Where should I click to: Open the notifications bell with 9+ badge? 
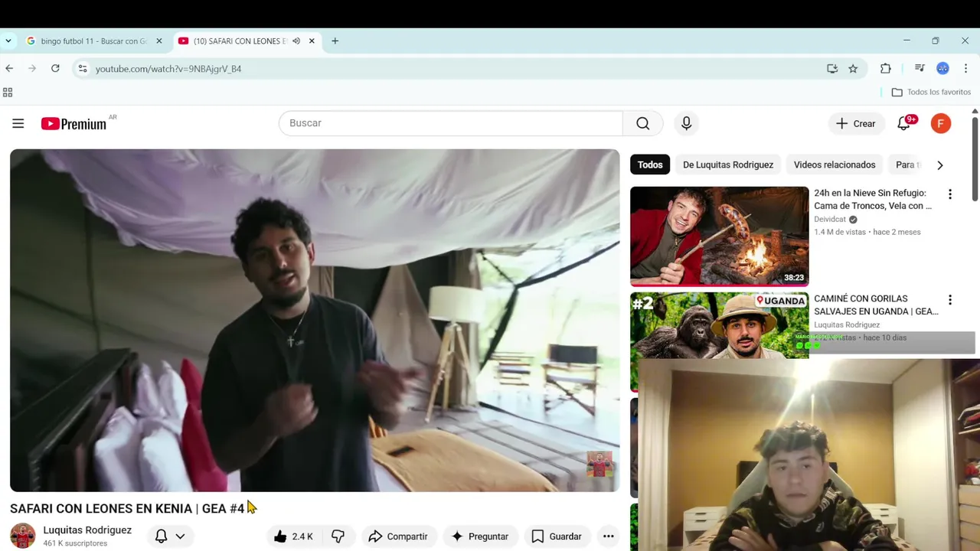904,123
